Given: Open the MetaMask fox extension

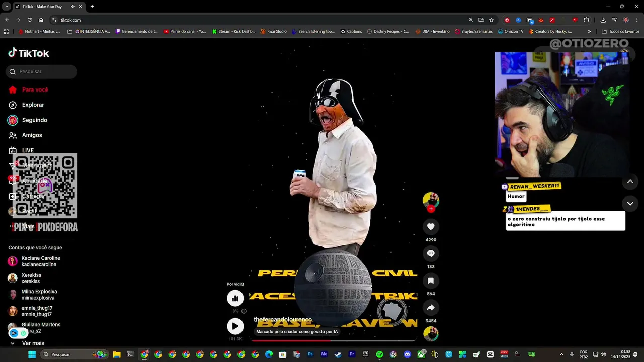Looking at the screenshot, I should 541,20.
